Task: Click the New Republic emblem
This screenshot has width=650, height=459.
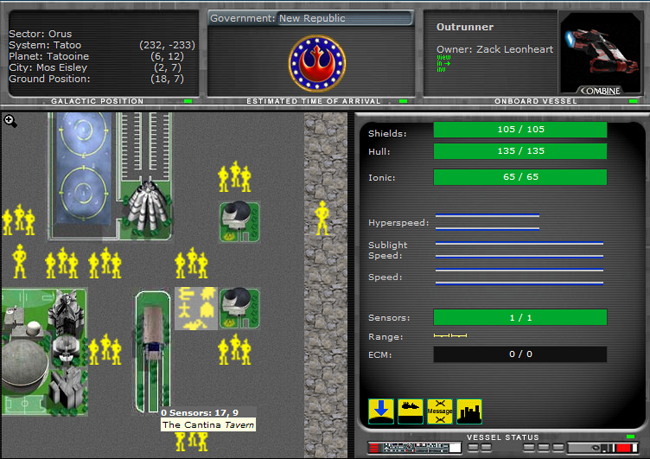Action: pyautogui.click(x=318, y=63)
